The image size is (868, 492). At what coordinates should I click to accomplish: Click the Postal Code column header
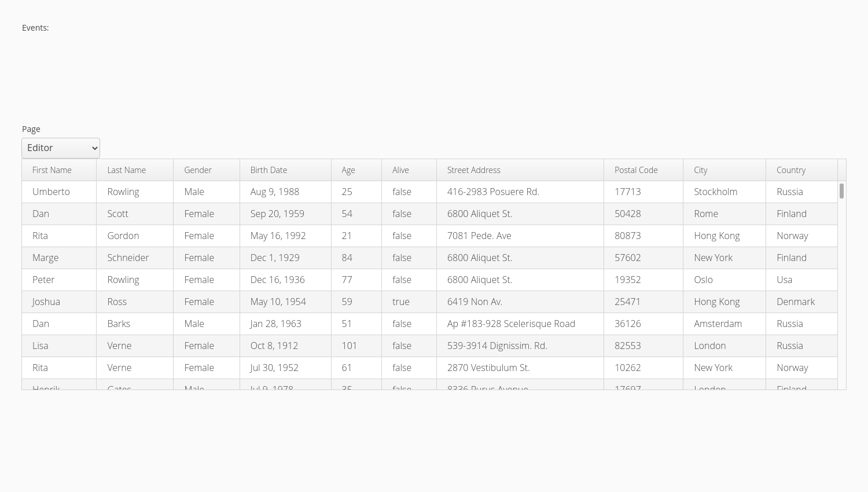pyautogui.click(x=643, y=170)
